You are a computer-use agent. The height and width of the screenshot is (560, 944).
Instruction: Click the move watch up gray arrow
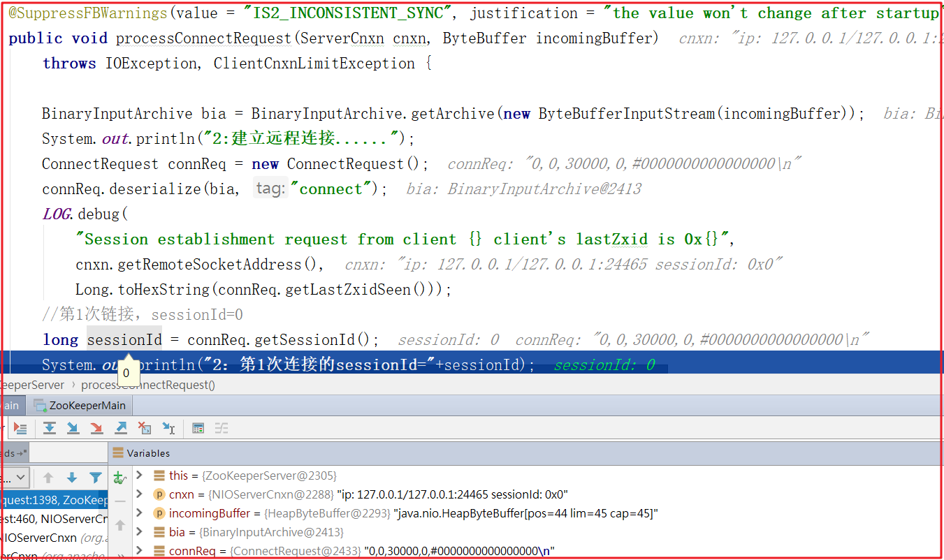(x=119, y=525)
